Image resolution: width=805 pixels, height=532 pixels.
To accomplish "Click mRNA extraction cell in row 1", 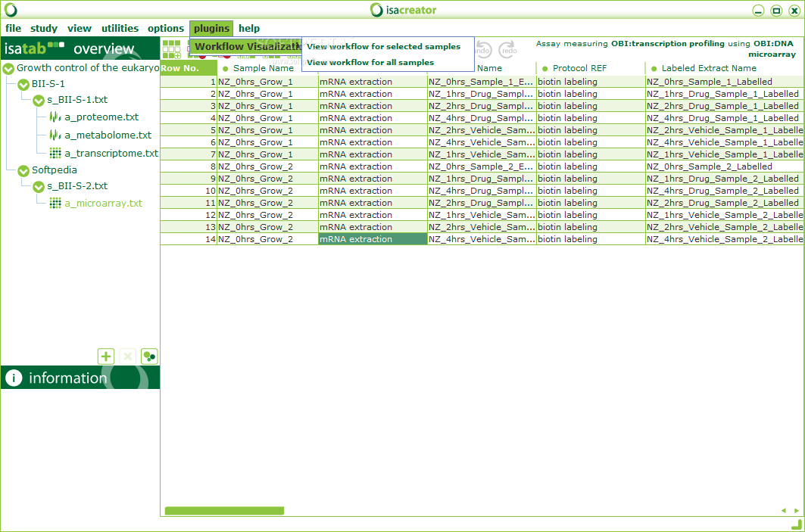I will click(373, 82).
